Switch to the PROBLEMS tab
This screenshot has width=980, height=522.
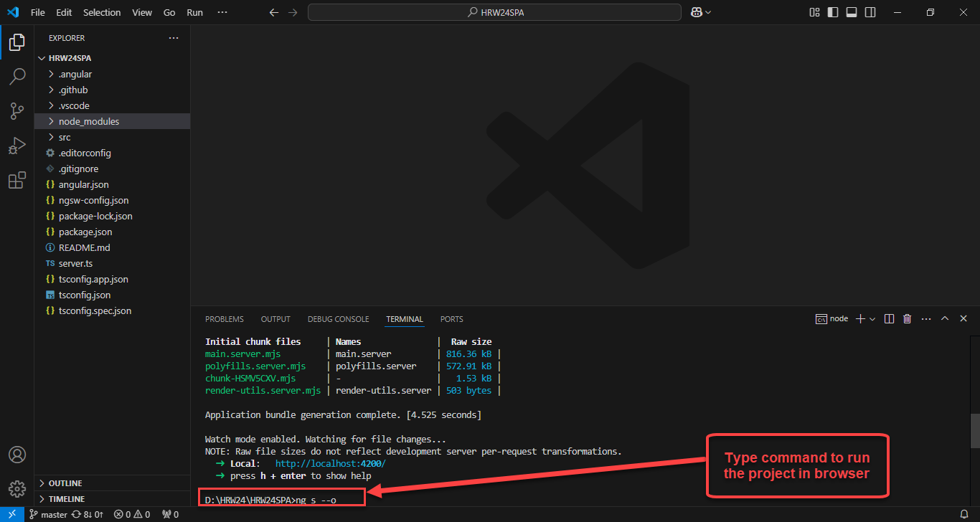point(224,319)
